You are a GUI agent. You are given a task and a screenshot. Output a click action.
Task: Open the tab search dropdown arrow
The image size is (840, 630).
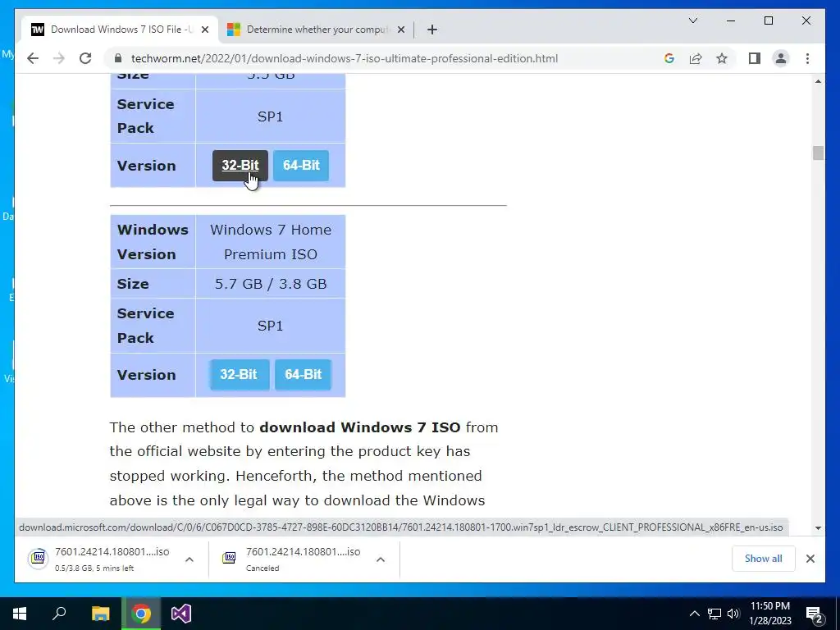[692, 21]
